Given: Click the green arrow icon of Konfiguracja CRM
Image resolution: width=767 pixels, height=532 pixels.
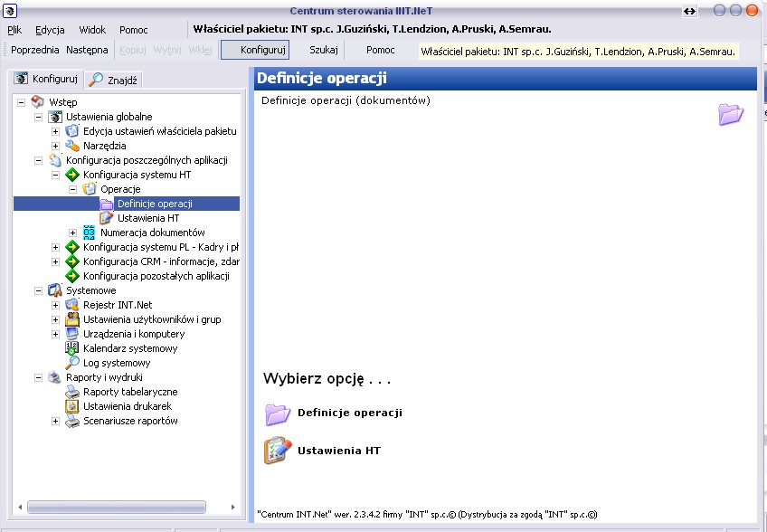Looking at the screenshot, I should point(72,261).
